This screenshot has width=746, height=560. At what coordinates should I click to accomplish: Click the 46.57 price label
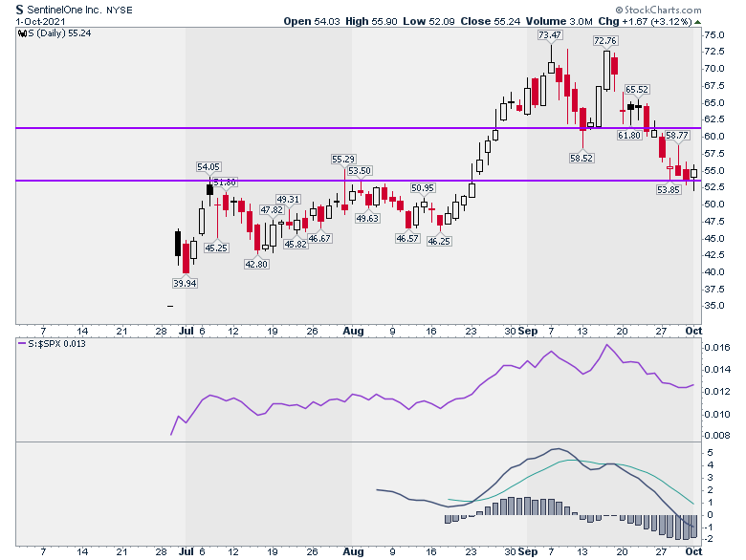click(407, 239)
